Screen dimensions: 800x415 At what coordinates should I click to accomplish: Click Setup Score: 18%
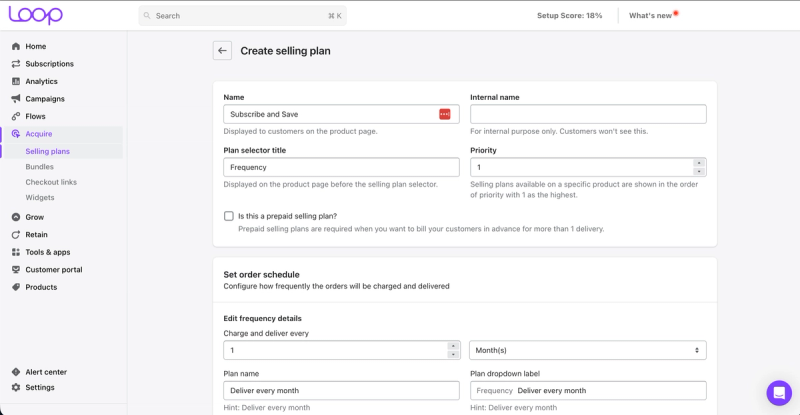(569, 16)
